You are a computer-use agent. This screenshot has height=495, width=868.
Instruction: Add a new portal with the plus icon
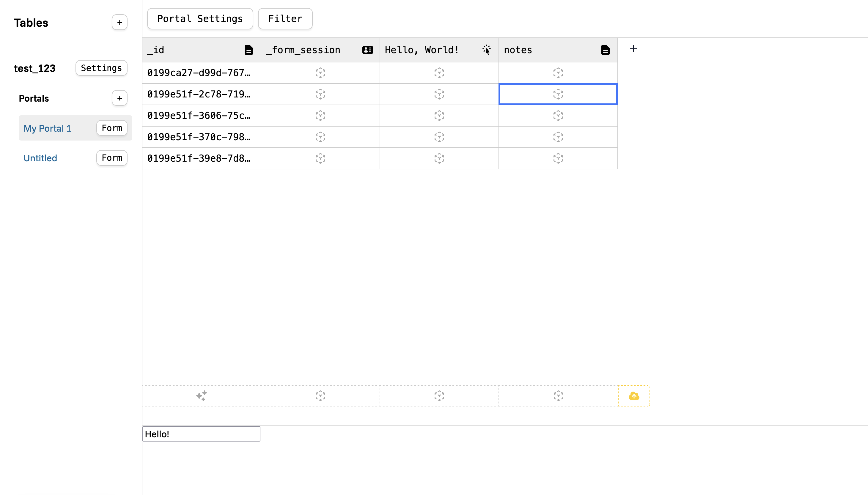[x=119, y=98]
